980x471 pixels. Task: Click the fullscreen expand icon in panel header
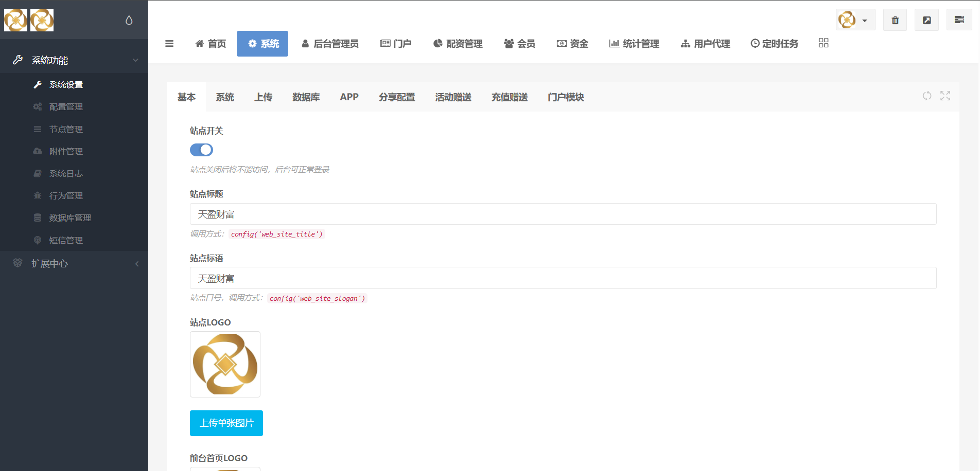coord(946,96)
